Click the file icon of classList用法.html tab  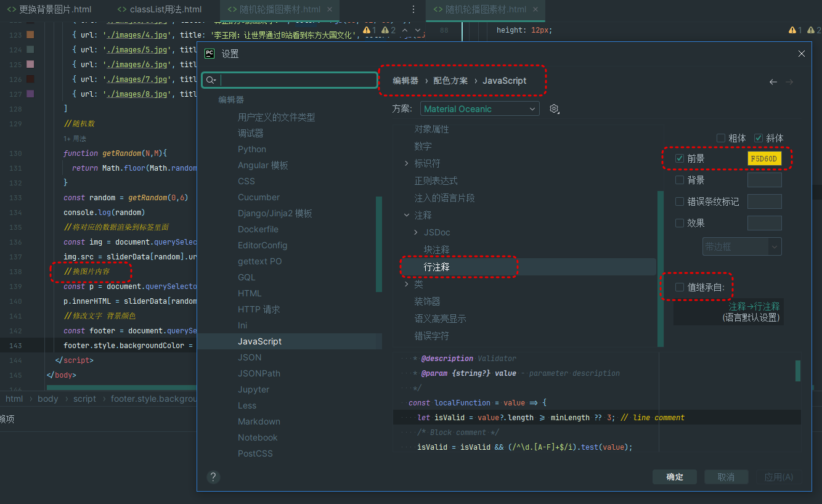pos(123,10)
